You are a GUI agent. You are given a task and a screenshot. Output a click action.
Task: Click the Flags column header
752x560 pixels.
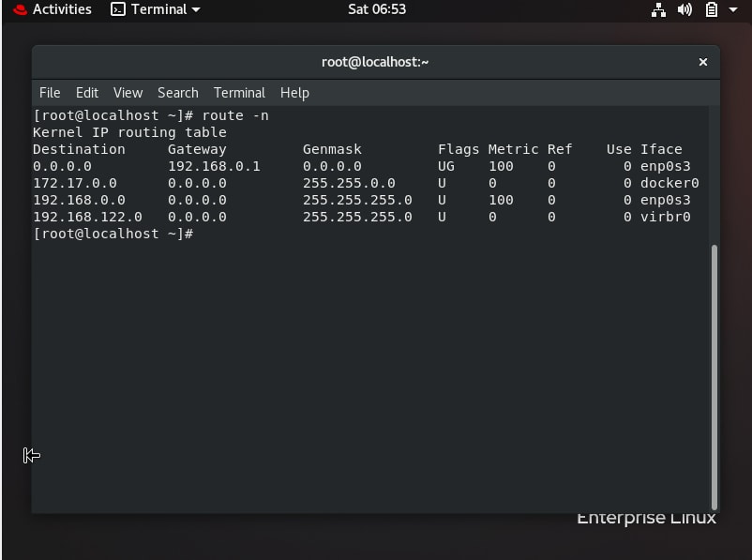[x=459, y=149]
